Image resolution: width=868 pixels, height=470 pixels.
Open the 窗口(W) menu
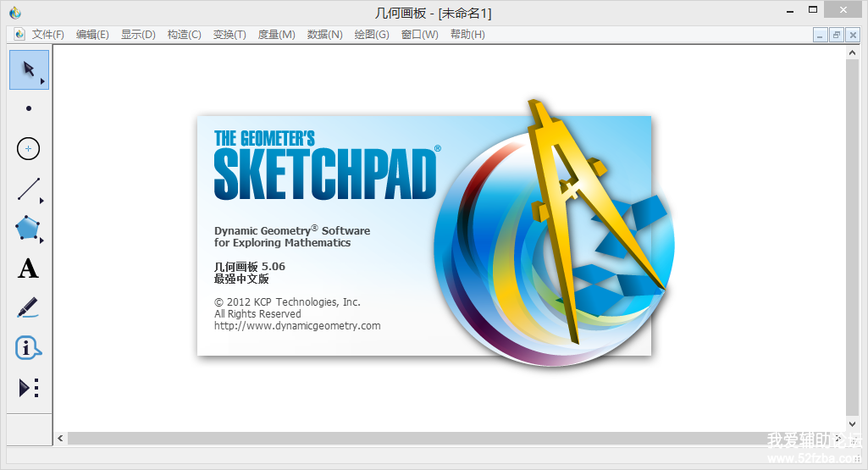(420, 35)
